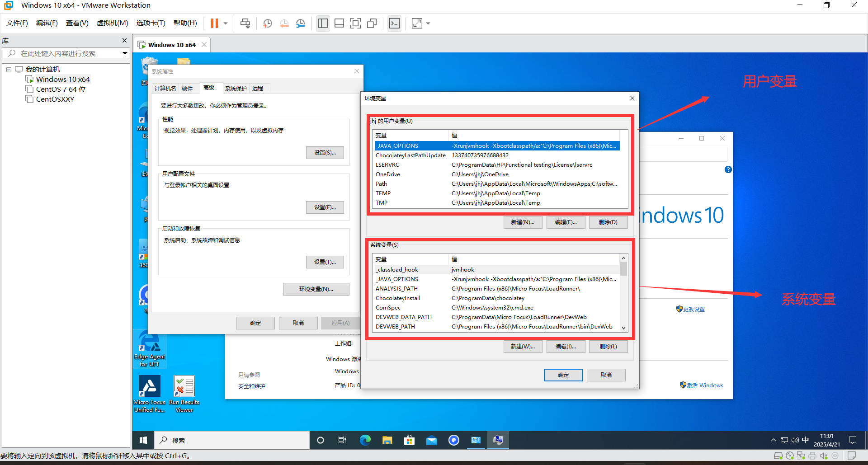Click the 环境变量(N)... button

click(x=316, y=289)
